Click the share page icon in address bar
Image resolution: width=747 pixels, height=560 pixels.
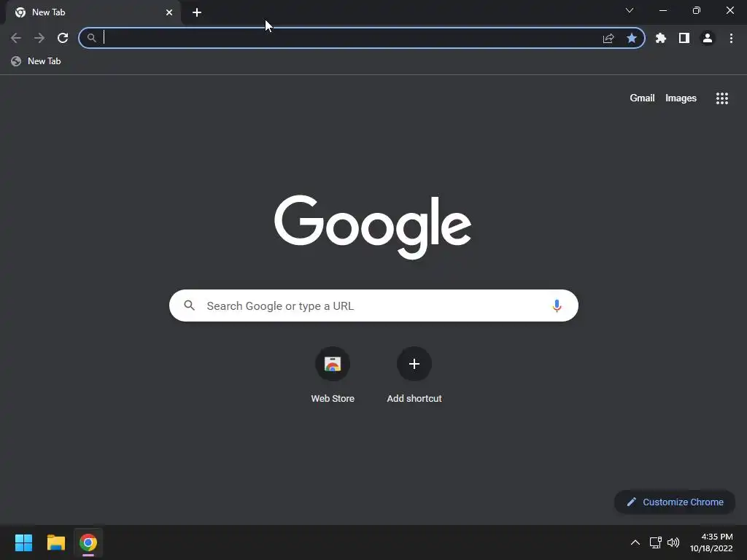pyautogui.click(x=608, y=38)
